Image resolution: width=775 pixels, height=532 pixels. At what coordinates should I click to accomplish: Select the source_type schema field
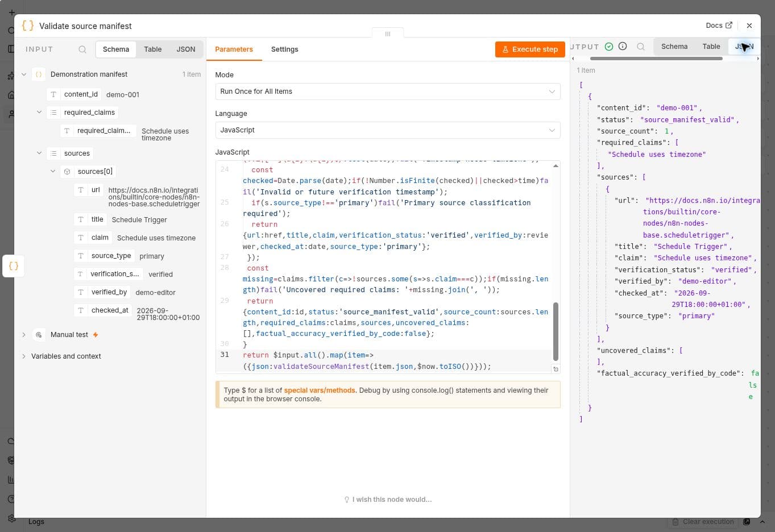105,256
